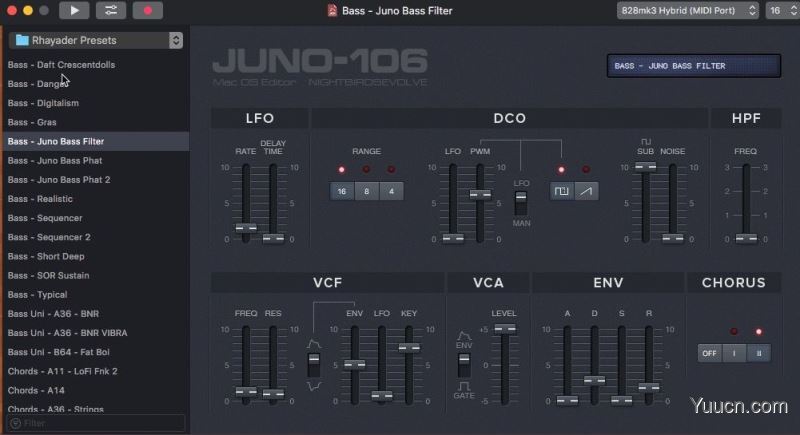Viewport: 800px width, 435px height.
Task: Click the play button in title bar
Action: [x=74, y=10]
